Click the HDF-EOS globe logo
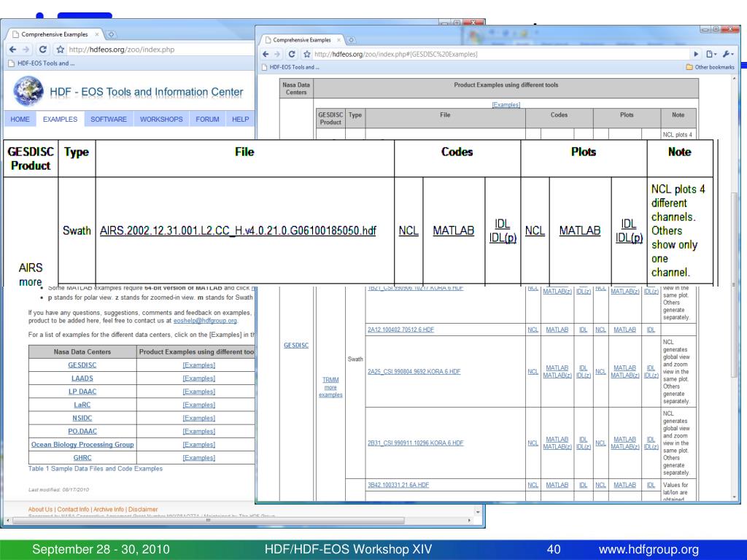Screen dimensions: 747x560 28,91
